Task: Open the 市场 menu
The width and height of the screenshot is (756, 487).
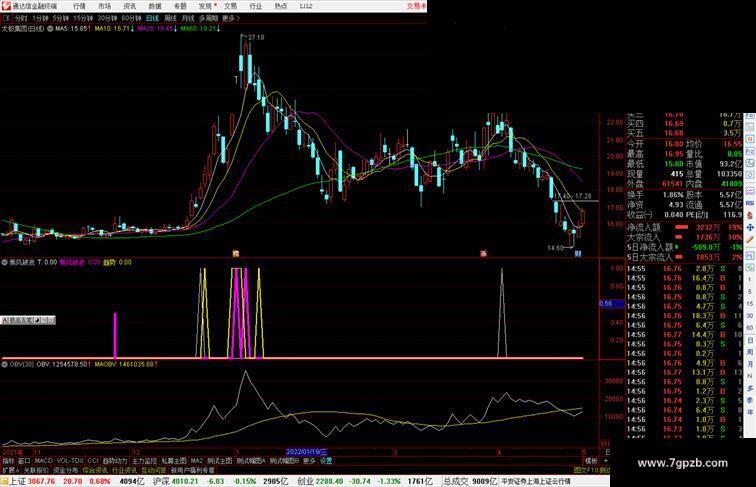Action: [104, 6]
